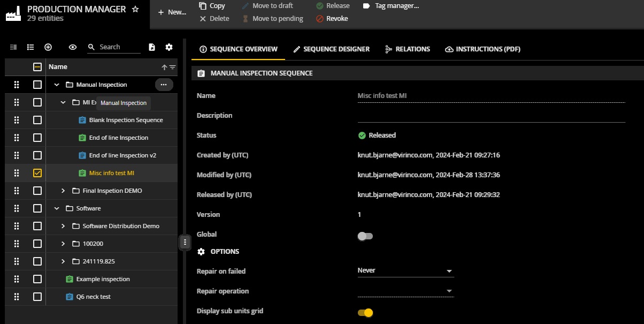Enable the Global toggle switch

click(365, 236)
